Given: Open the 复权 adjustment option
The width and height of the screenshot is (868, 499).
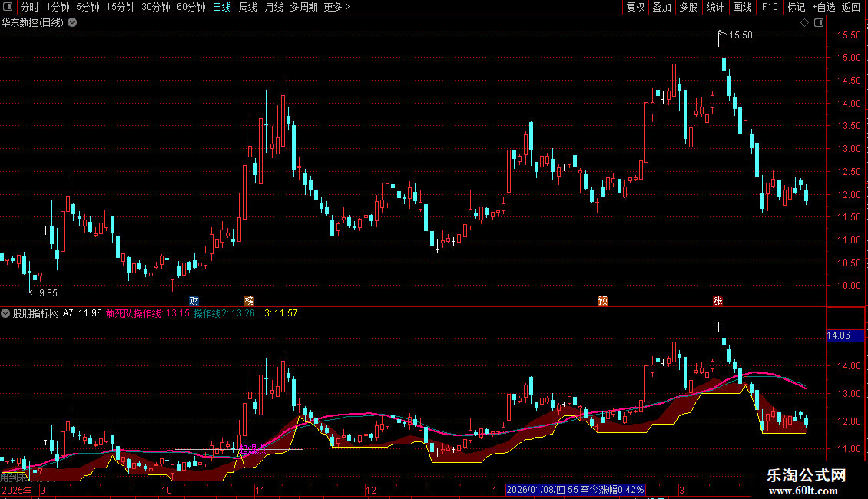Looking at the screenshot, I should (x=635, y=7).
